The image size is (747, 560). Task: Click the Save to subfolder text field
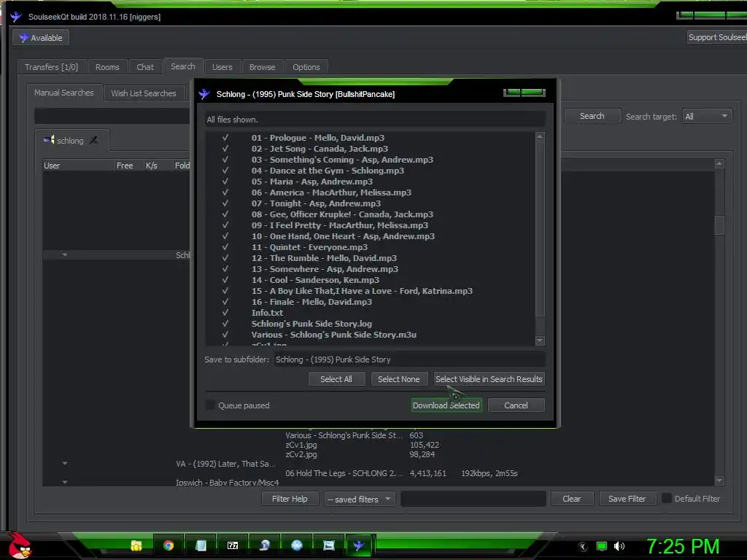[x=410, y=359]
